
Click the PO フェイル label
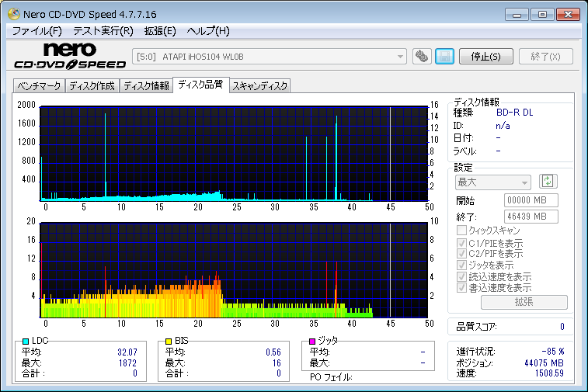[x=331, y=377]
